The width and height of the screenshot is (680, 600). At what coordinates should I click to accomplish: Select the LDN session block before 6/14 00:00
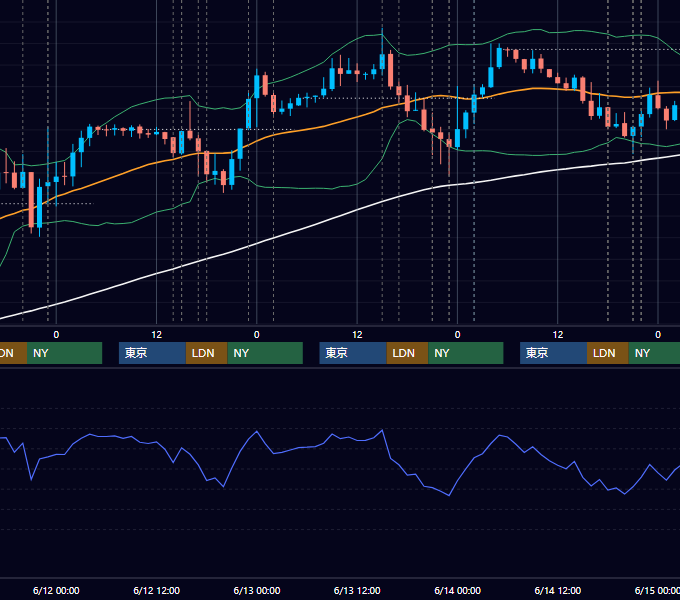click(407, 353)
